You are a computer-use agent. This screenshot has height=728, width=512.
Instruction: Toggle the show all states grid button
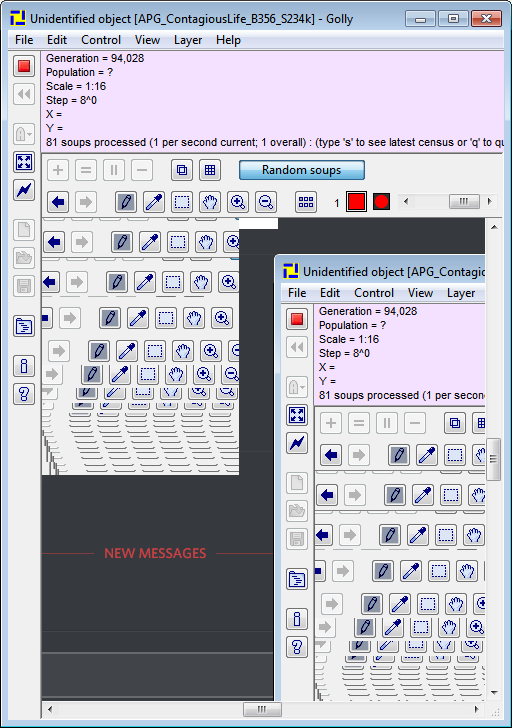(306, 202)
